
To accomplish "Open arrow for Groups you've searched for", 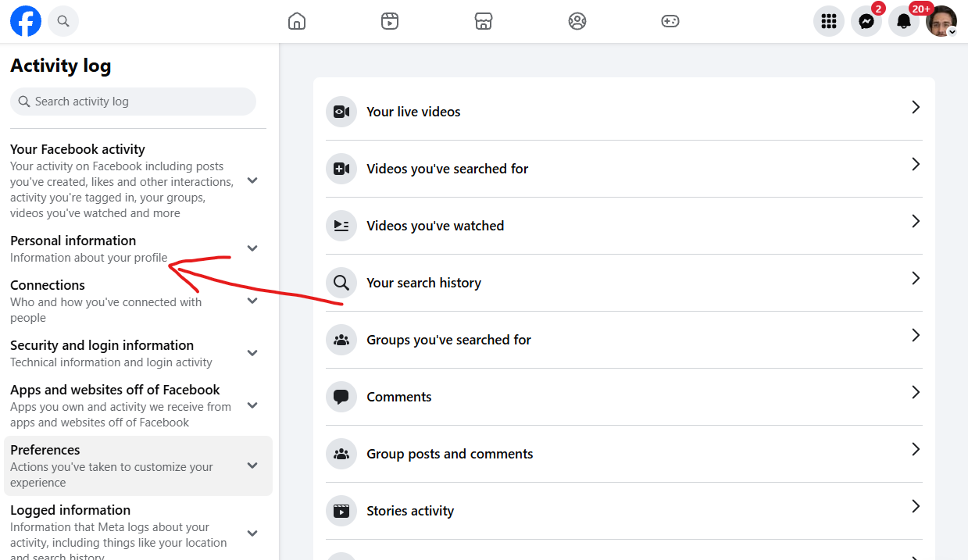I will pos(916,335).
